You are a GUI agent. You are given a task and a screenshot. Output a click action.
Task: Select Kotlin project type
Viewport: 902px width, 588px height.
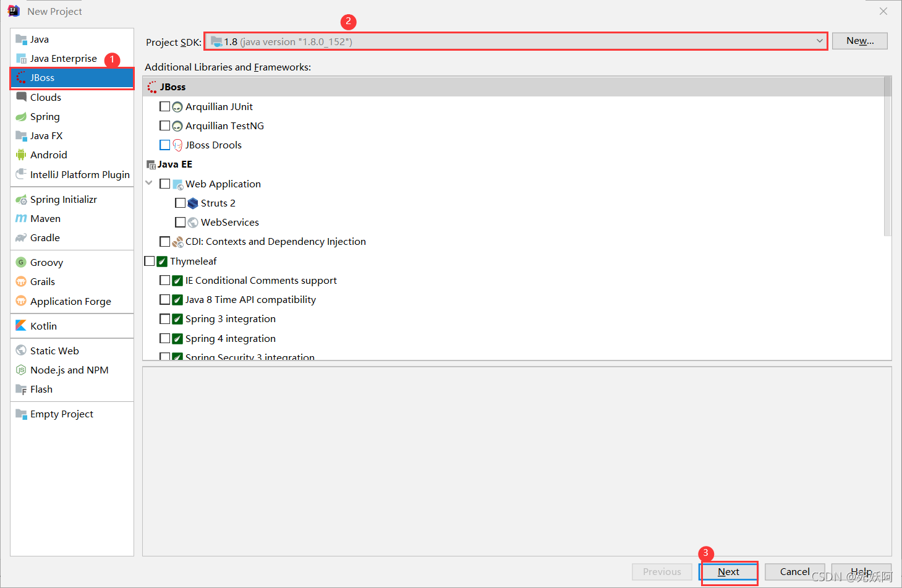coord(72,326)
